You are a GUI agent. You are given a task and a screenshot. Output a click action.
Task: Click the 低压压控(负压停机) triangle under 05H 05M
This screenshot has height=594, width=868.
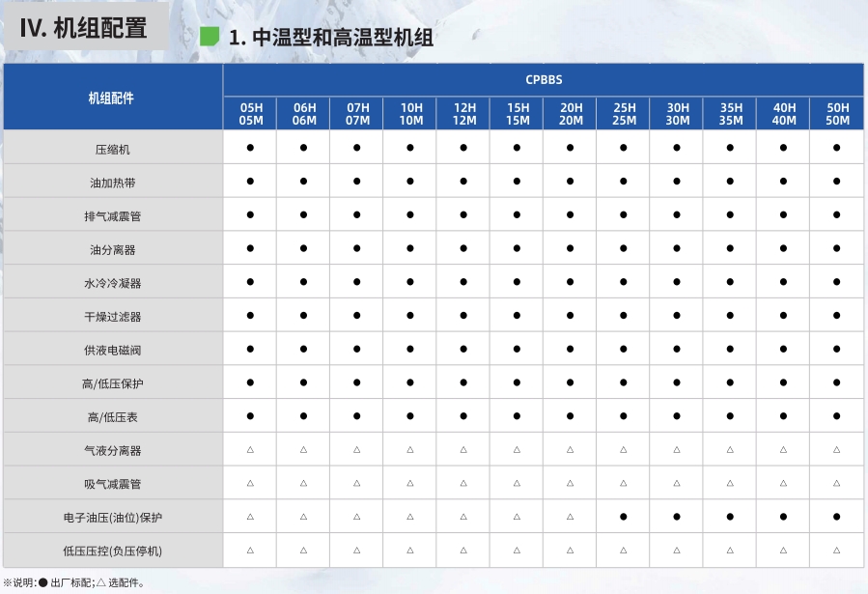(x=250, y=551)
